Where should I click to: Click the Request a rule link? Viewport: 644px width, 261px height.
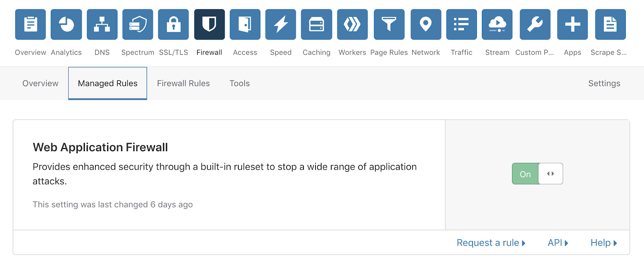491,243
